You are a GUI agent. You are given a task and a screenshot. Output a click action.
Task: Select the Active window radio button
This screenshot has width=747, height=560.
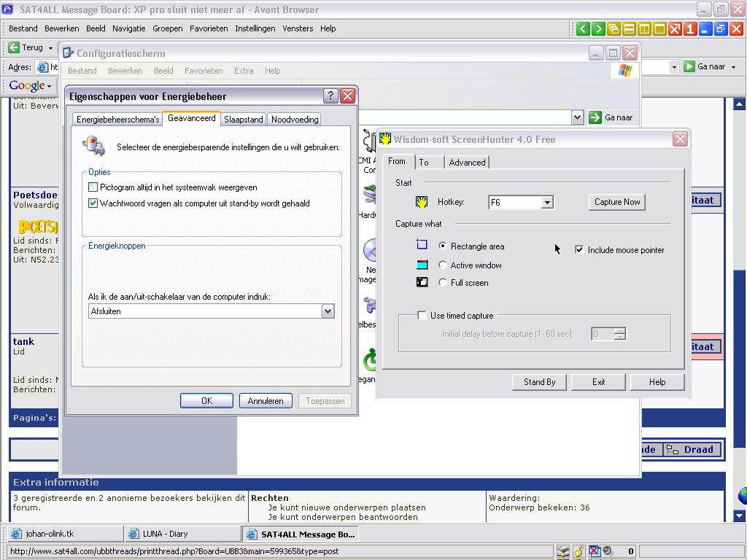443,265
